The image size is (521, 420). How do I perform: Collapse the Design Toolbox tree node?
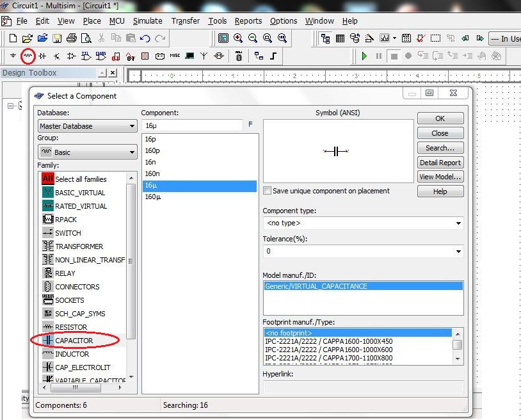(x=10, y=106)
